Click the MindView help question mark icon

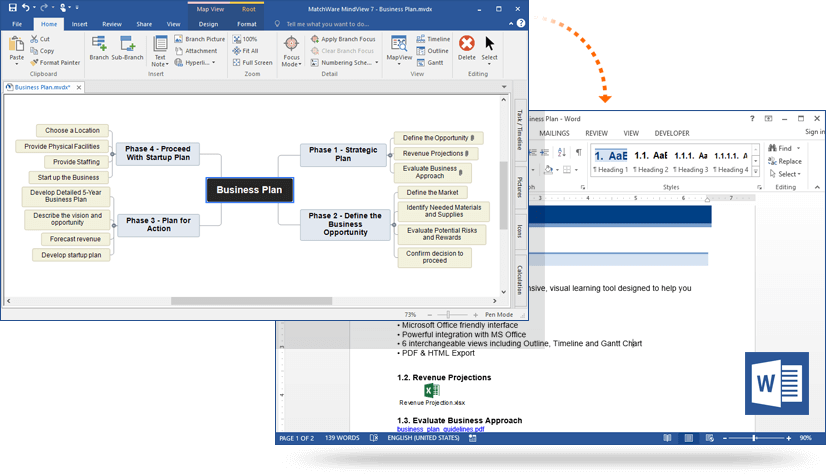(x=521, y=23)
